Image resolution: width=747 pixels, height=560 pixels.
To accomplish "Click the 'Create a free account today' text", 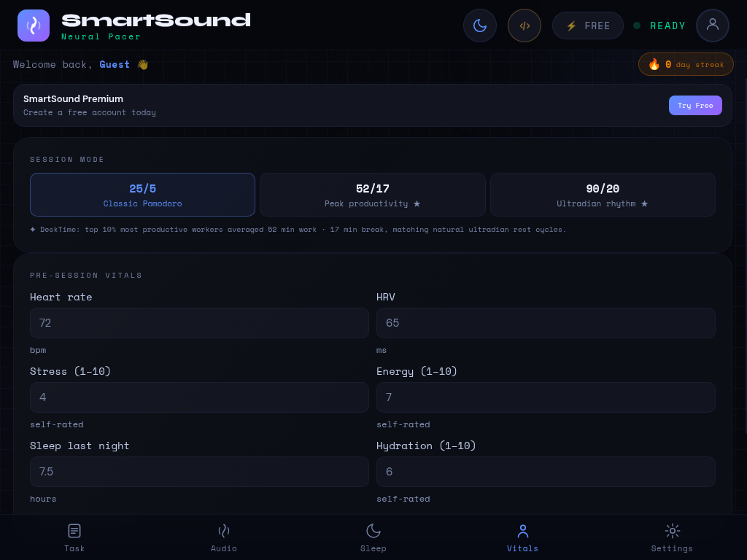I will click(x=90, y=112).
